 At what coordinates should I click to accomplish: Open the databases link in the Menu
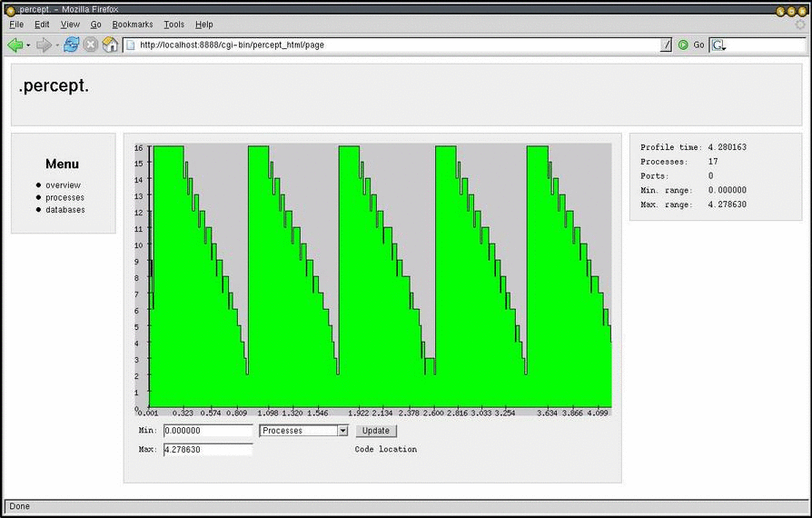click(65, 210)
